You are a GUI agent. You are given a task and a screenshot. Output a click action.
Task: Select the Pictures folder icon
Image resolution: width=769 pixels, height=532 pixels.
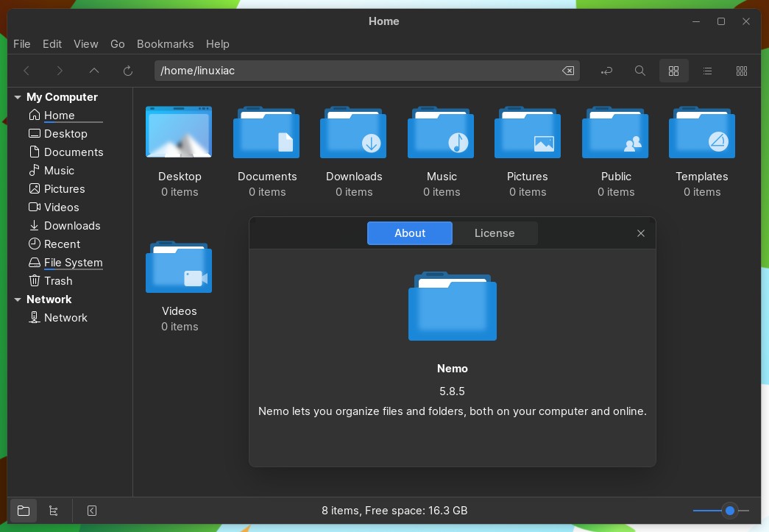point(528,132)
